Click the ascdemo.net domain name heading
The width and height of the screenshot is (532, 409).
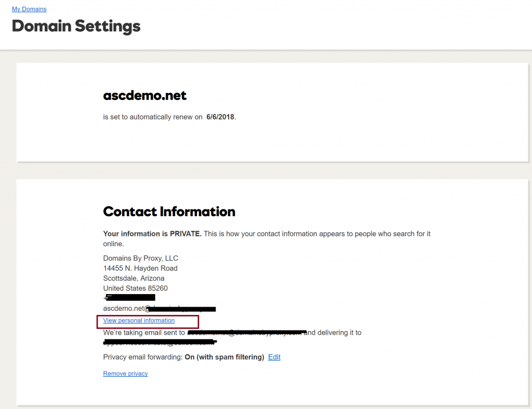point(144,96)
